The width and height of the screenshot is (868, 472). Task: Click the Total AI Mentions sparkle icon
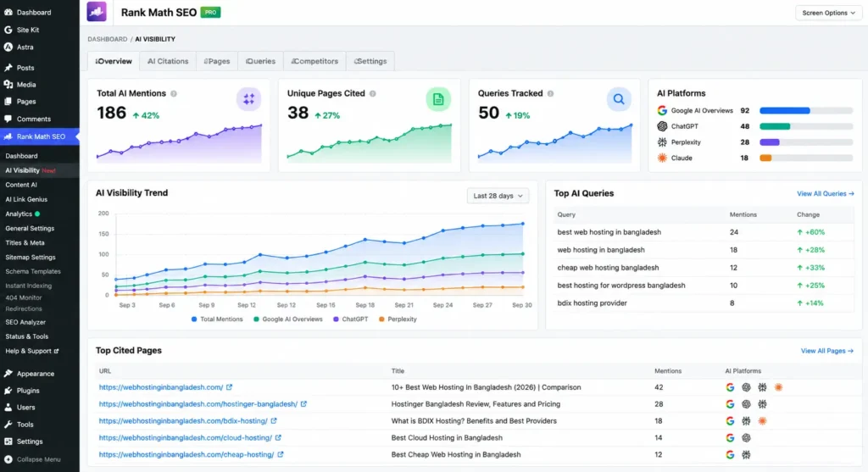pos(248,99)
